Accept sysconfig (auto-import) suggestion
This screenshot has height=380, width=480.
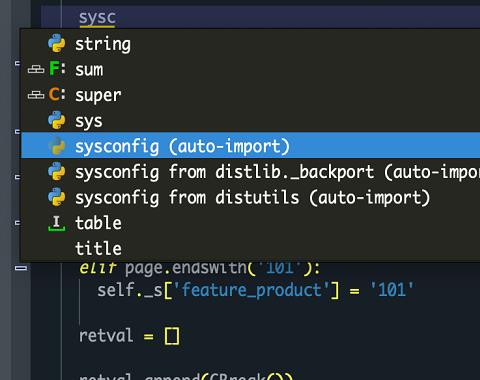pyautogui.click(x=250, y=145)
